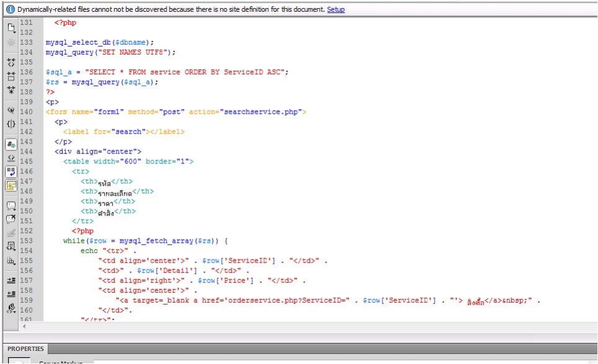Viewport: 598px width, 364px height.
Task: Open Apply Comment options
Action: coord(11,206)
